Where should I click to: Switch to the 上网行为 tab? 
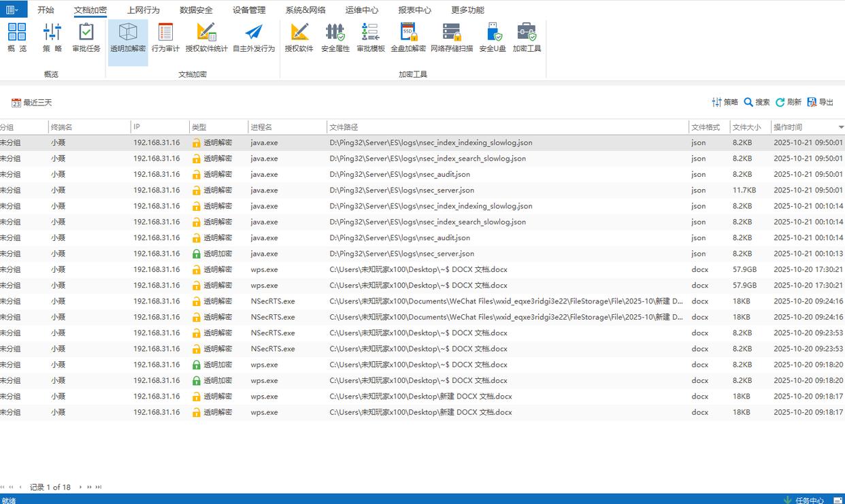tap(143, 10)
